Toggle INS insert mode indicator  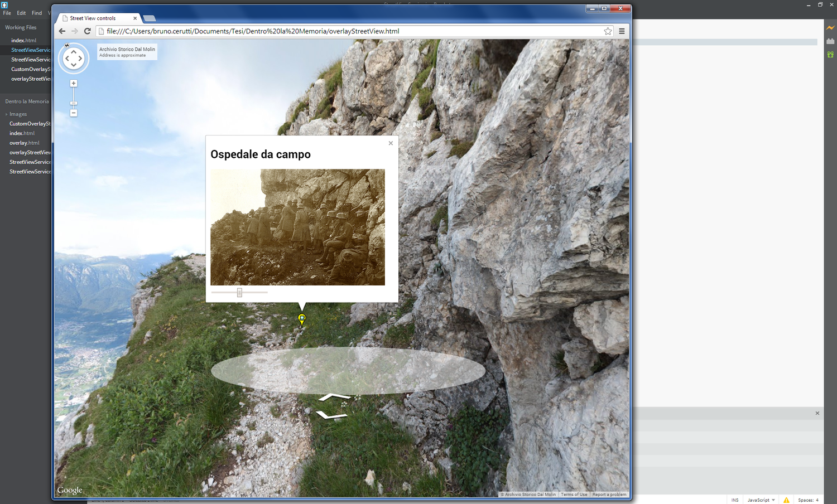click(735, 500)
